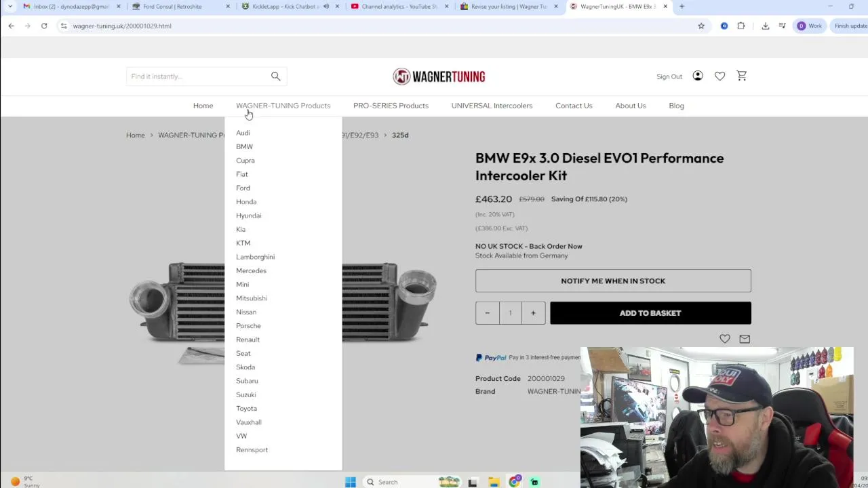Viewport: 868px width, 488px height.
Task: Choose Vauxhall in the dropdown list
Action: (249, 422)
